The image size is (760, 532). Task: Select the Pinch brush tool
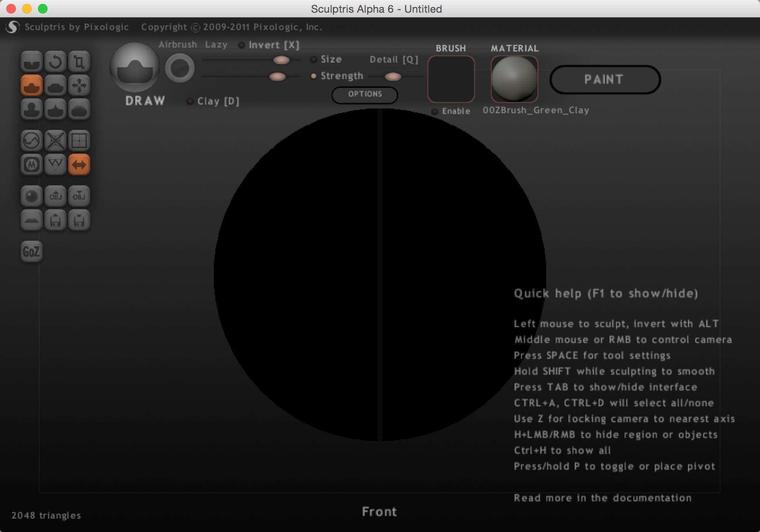(55, 109)
